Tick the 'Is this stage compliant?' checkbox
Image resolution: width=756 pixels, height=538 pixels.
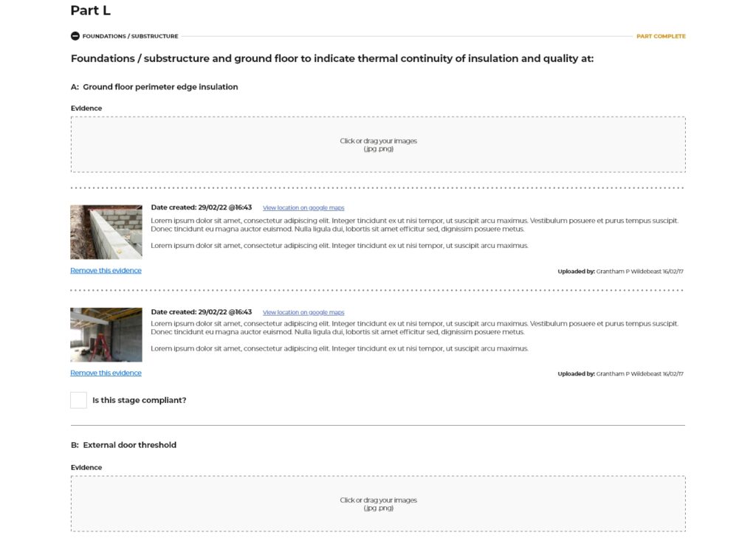click(x=79, y=400)
